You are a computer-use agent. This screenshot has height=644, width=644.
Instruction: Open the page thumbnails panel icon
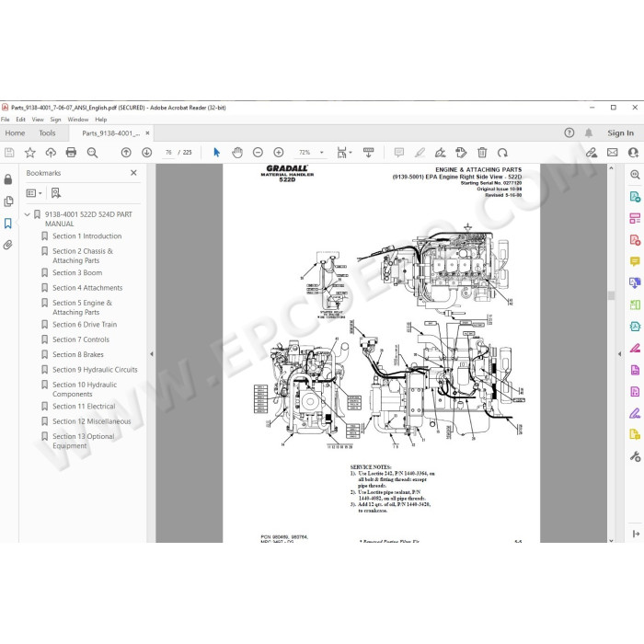coord(8,201)
